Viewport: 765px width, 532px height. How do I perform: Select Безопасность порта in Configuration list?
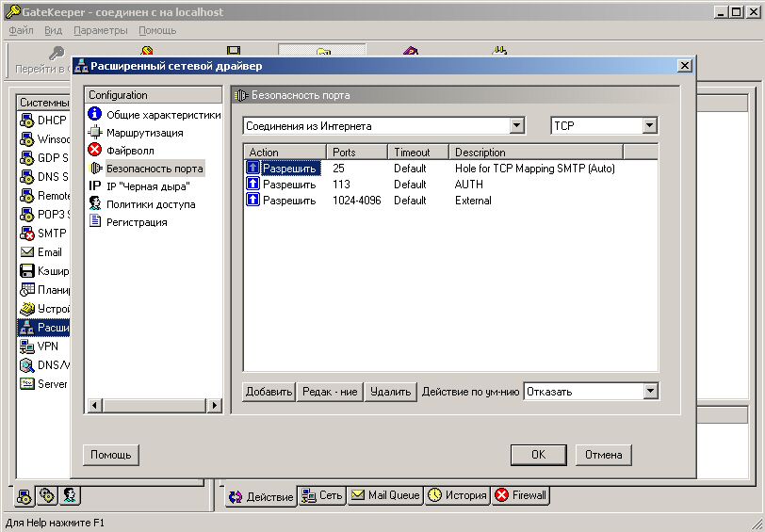point(155,169)
